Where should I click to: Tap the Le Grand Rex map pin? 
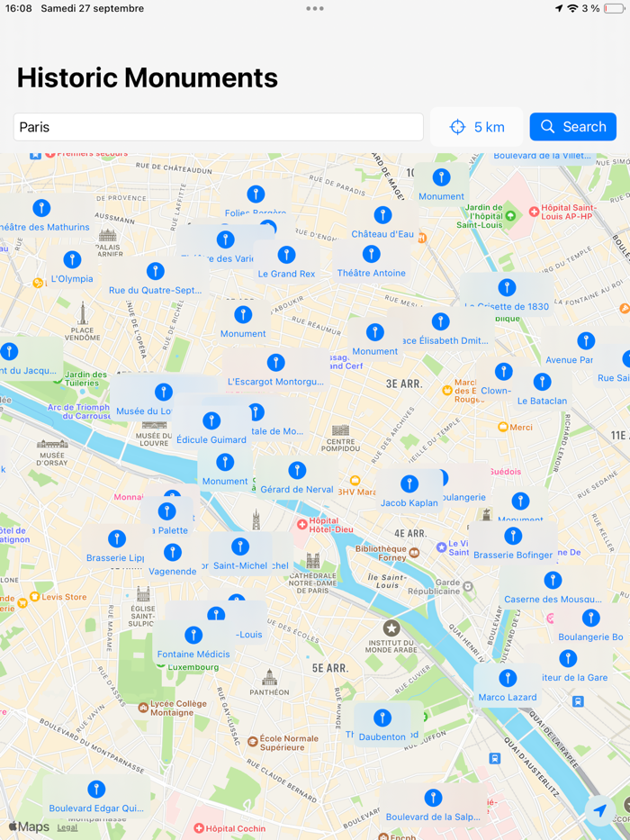(286, 263)
